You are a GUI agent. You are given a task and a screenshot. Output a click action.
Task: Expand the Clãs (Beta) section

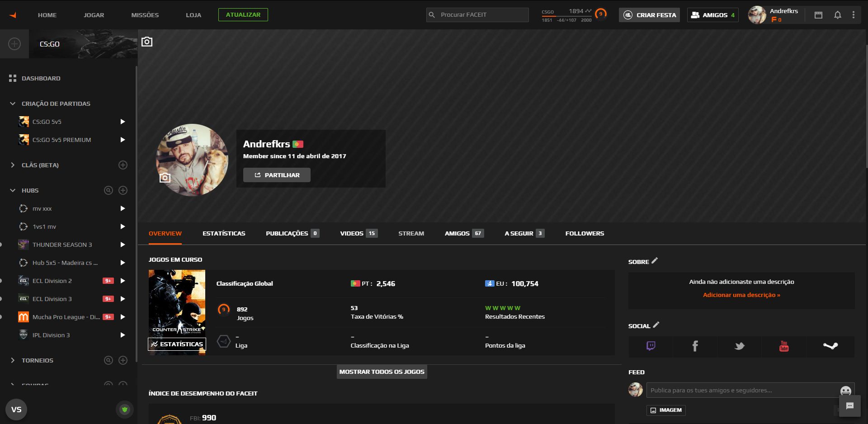point(13,165)
